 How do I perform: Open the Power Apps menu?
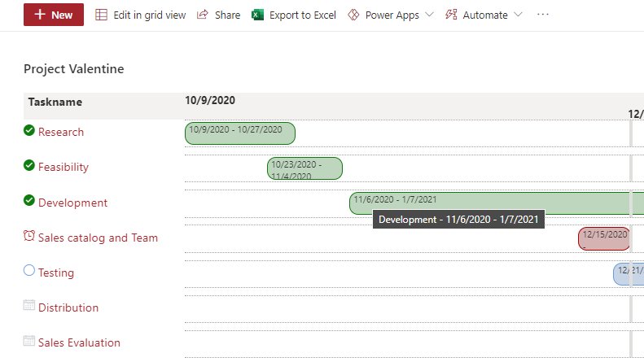coord(391,15)
